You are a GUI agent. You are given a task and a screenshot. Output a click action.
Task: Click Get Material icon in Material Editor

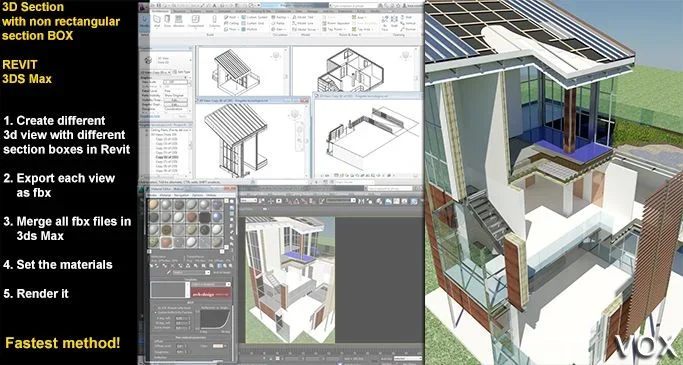(x=152, y=266)
